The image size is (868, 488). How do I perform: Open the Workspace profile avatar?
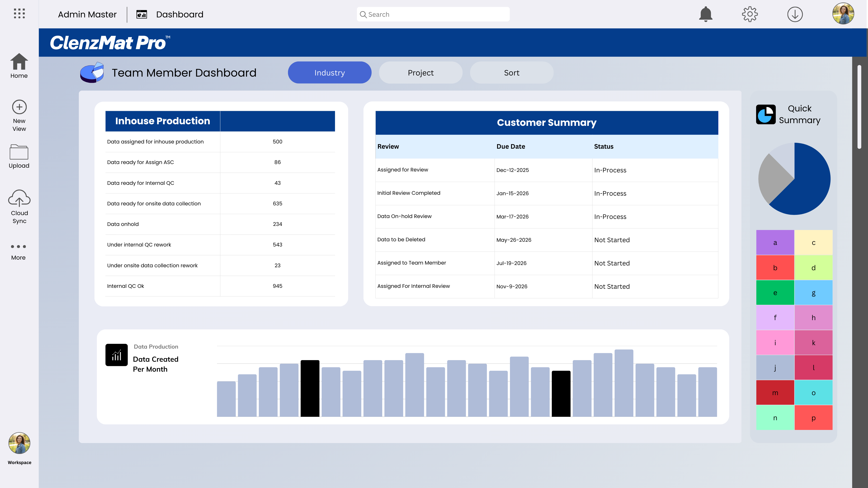pyautogui.click(x=19, y=443)
